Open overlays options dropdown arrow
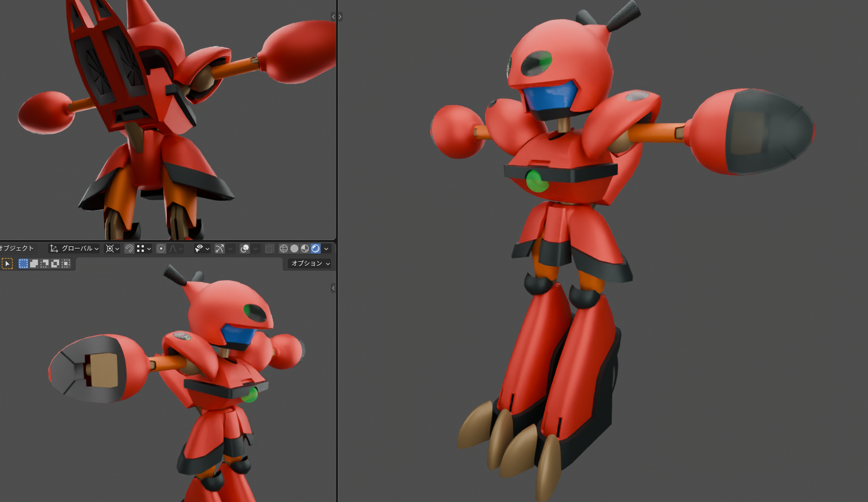The image size is (868, 502). (x=255, y=248)
